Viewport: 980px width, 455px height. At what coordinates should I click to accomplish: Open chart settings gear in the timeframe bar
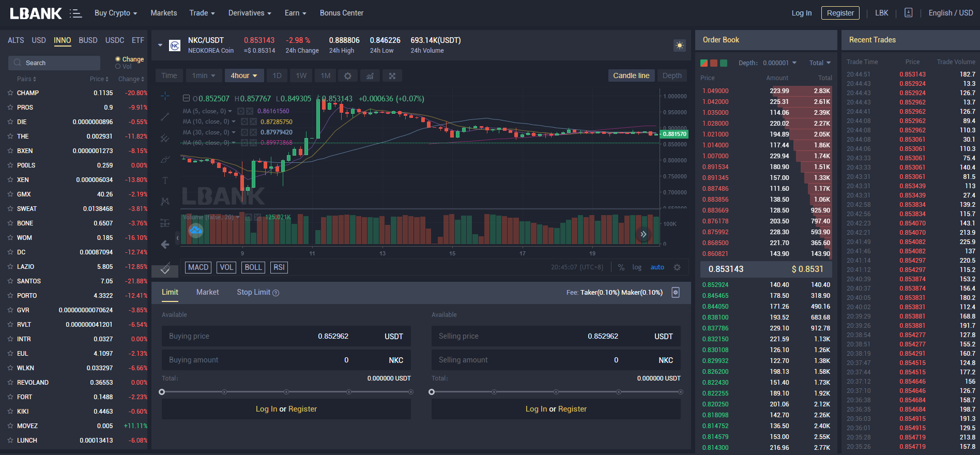pyautogui.click(x=348, y=76)
